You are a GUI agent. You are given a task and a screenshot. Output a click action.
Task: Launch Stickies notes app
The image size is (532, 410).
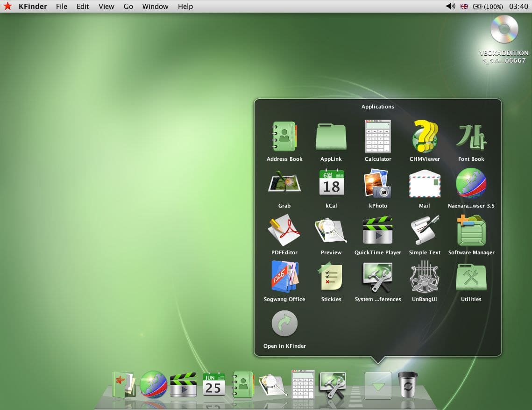(x=331, y=277)
